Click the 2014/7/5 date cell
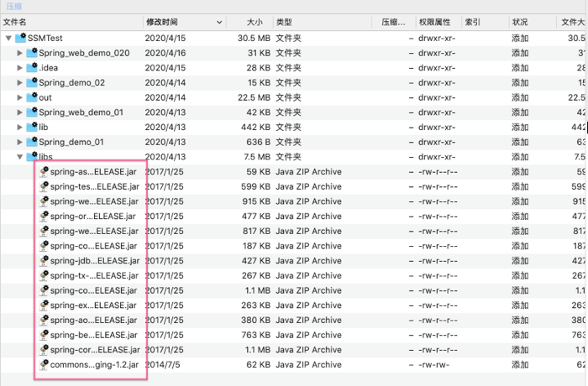The image size is (588, 386). (163, 365)
